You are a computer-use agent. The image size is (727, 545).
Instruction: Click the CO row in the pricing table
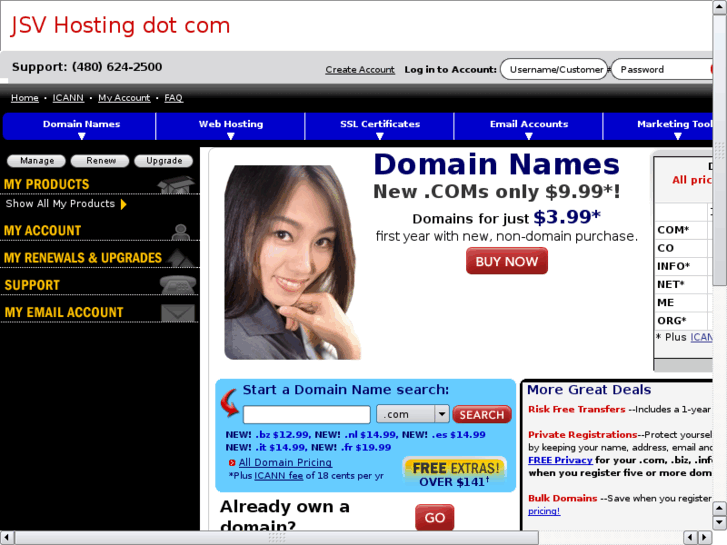tap(684, 248)
